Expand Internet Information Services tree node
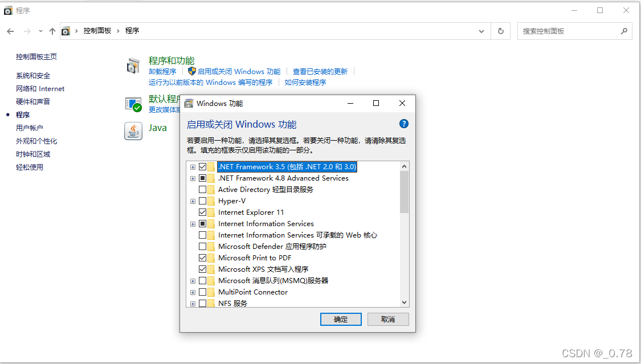The width and height of the screenshot is (641, 364). coord(193,224)
